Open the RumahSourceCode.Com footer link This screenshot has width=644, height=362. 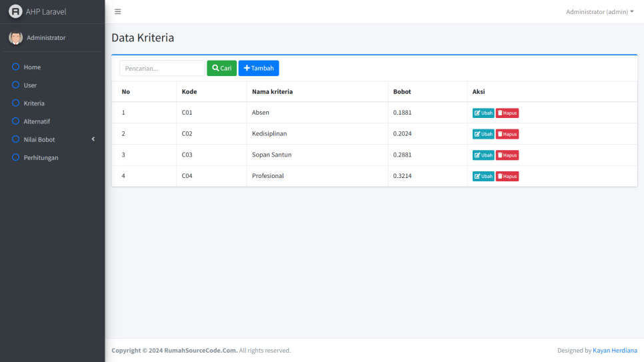[201, 351]
